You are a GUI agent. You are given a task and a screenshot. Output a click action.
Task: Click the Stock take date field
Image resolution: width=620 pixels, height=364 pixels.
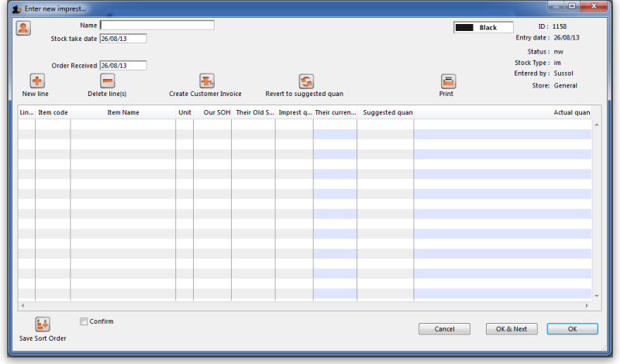pos(122,39)
